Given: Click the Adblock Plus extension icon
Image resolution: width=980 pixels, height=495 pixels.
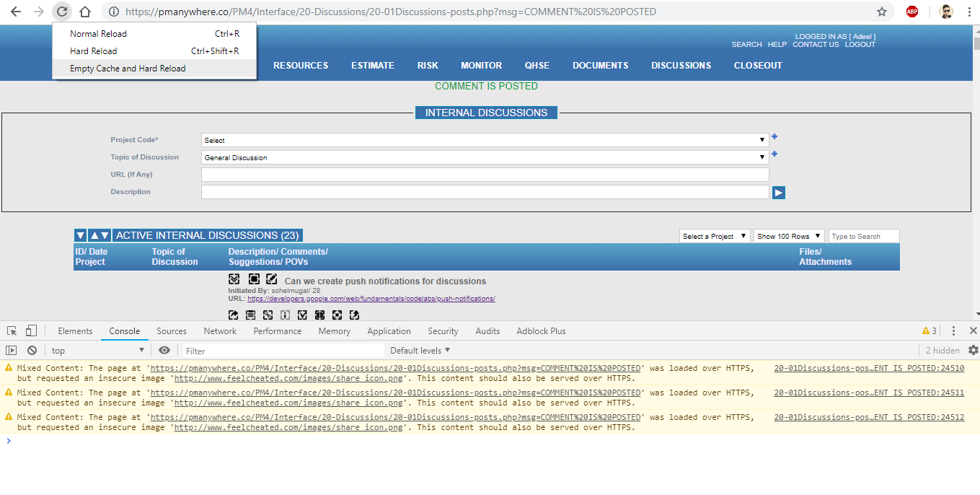Looking at the screenshot, I should pos(912,12).
